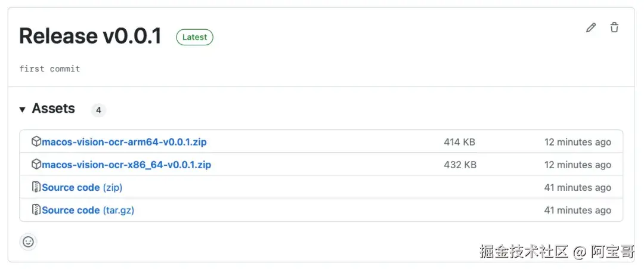Screen dimensions: 644x269
Task: Download macos-vision-ocr-x86_64-v0.0.1.zip
Action: (x=126, y=165)
